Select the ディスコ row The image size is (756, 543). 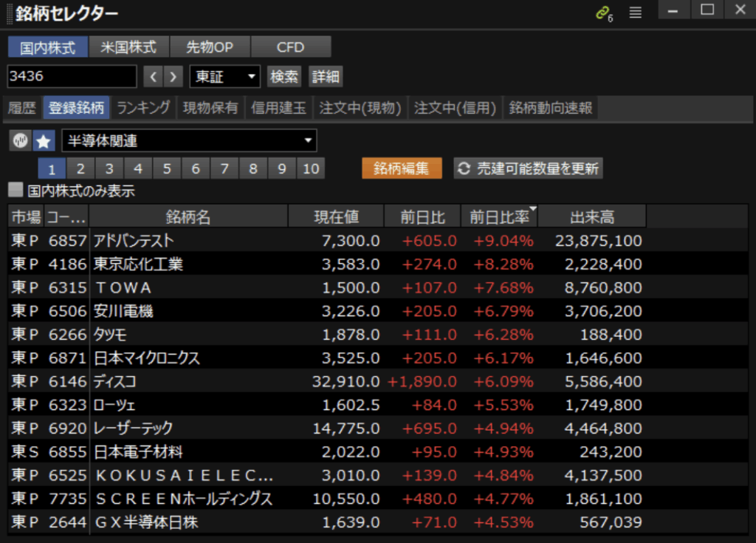(378, 381)
